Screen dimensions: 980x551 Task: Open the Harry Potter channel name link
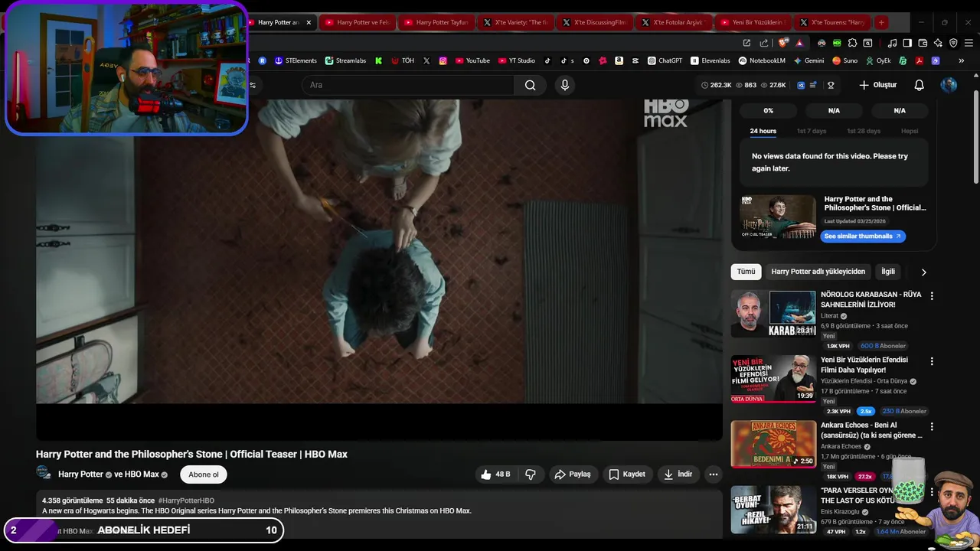point(80,474)
